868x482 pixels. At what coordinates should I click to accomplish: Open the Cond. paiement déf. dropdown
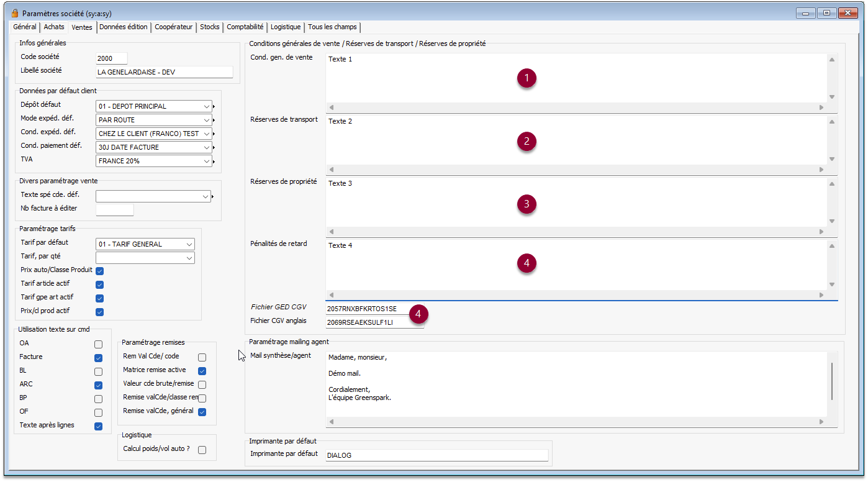tap(207, 147)
